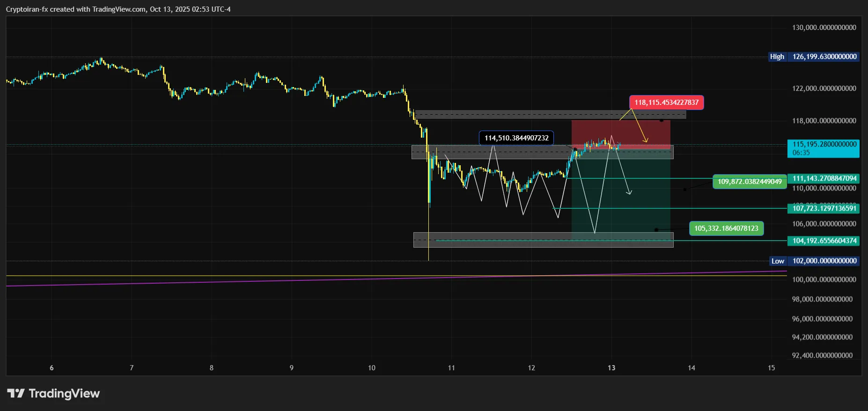
Task: Click the Cryptoiran-fx TradingView.com header text
Action: click(x=118, y=9)
